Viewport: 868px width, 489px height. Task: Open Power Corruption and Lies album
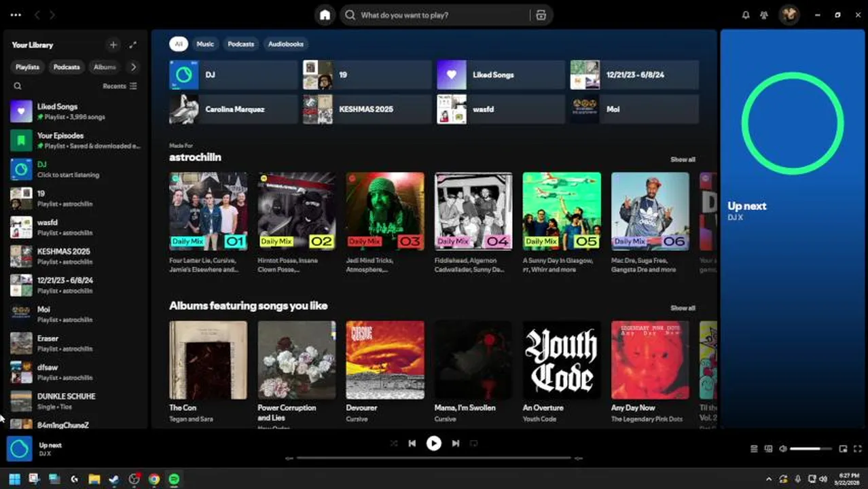(x=297, y=360)
